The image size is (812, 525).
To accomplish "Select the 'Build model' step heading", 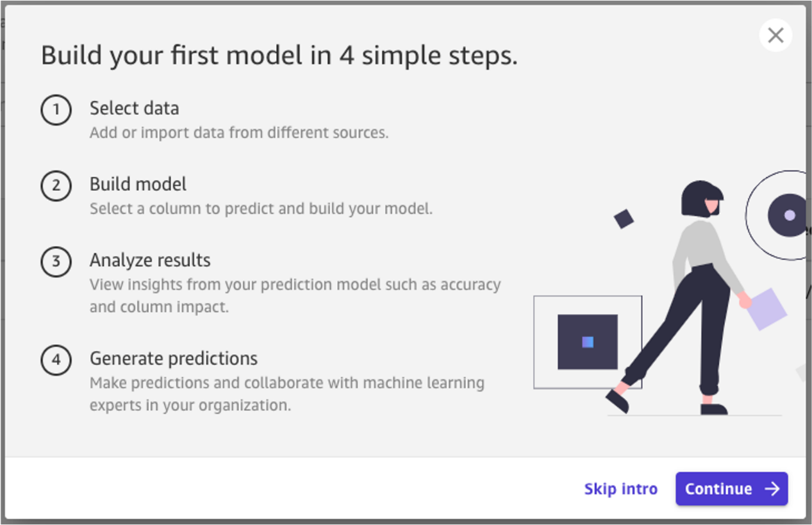I will click(x=138, y=184).
